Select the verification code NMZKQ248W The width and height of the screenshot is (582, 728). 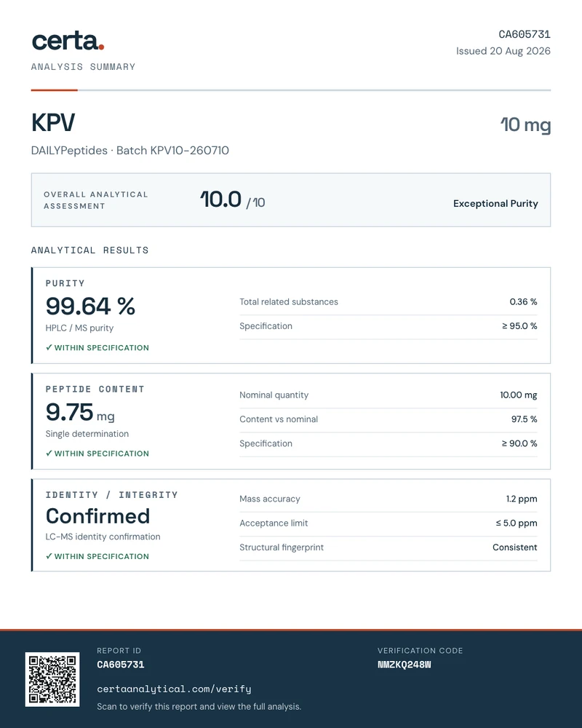click(404, 665)
